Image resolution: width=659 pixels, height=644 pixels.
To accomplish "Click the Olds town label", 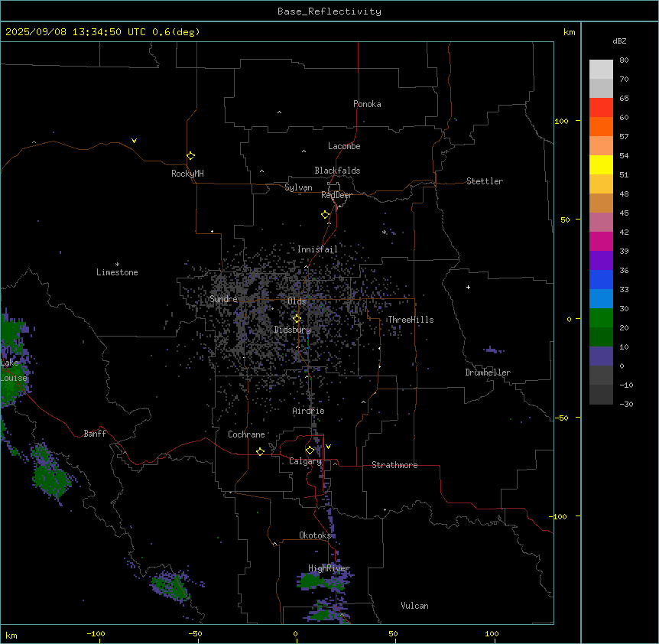I will pos(297,301).
